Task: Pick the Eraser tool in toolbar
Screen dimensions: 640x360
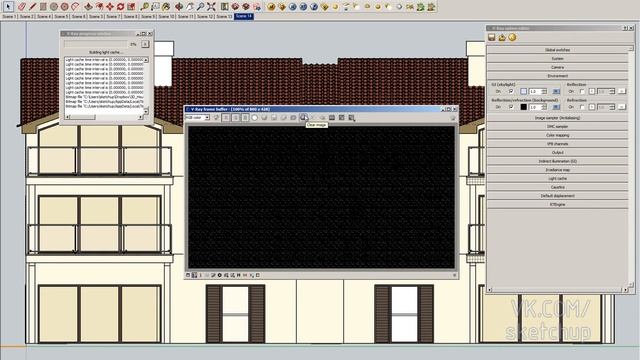Action: coord(22,7)
